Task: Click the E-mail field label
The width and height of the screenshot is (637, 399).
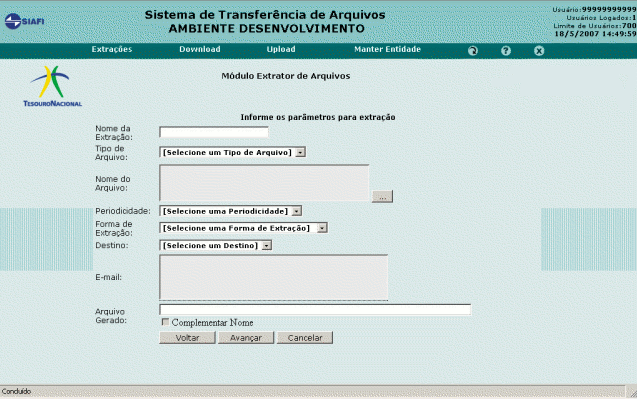Action: click(108, 278)
